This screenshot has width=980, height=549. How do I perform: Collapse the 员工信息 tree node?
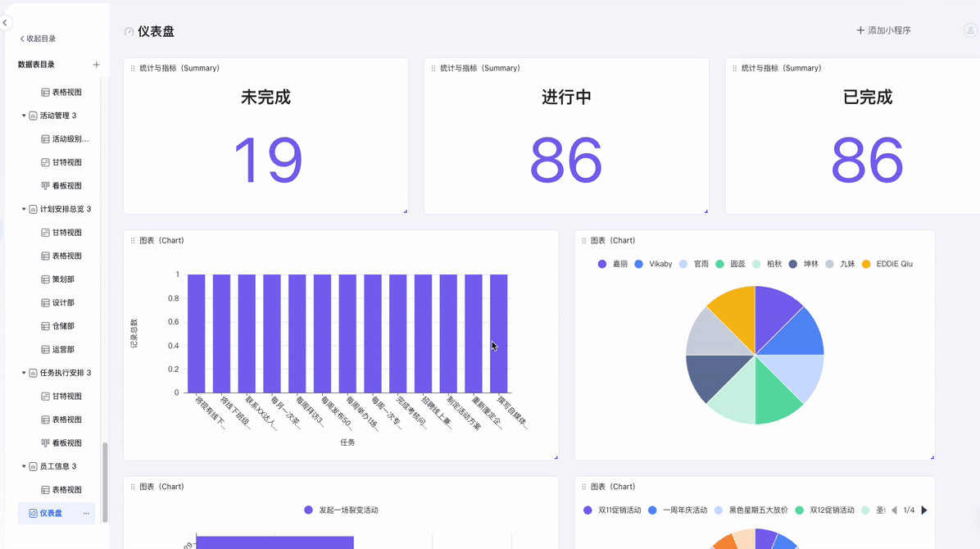tap(24, 467)
